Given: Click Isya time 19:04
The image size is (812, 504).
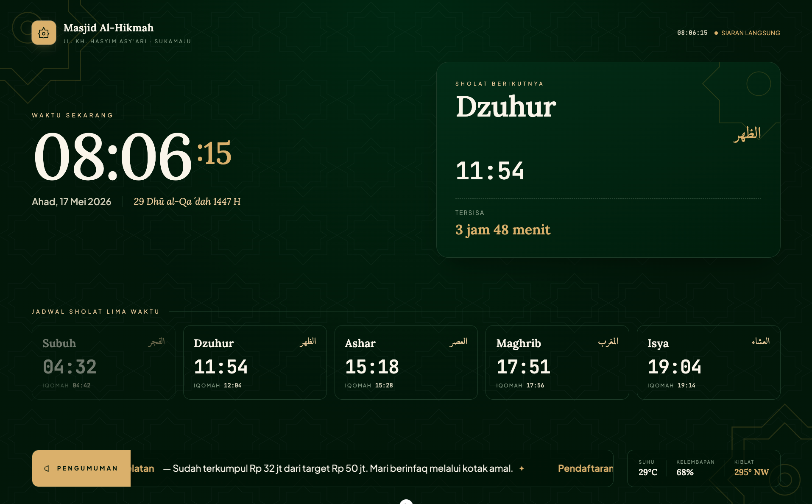Looking at the screenshot, I should pos(675,367).
